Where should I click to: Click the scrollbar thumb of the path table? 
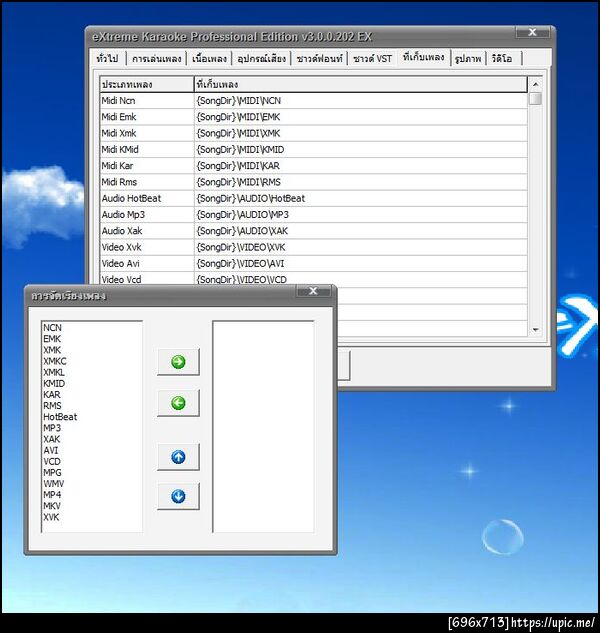coord(535,99)
